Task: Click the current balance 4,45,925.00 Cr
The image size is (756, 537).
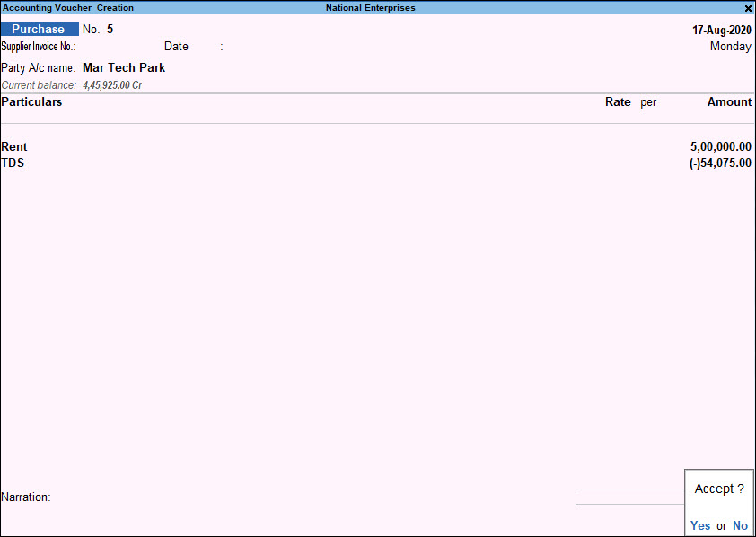Action: 112,85
